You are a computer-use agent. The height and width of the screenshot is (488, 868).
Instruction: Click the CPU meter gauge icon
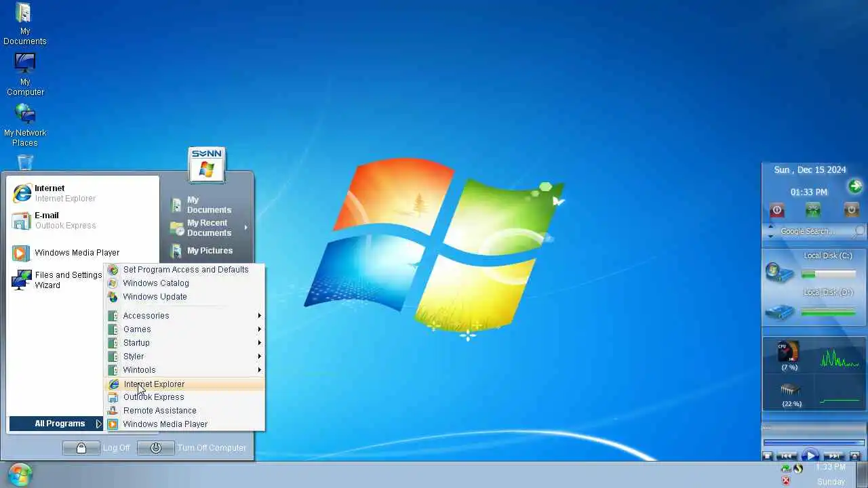pos(789,352)
